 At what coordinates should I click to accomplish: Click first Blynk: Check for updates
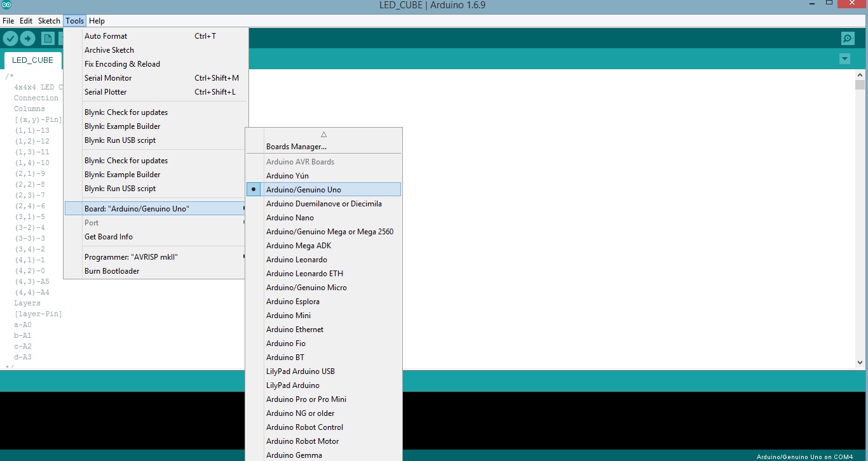click(x=155, y=112)
